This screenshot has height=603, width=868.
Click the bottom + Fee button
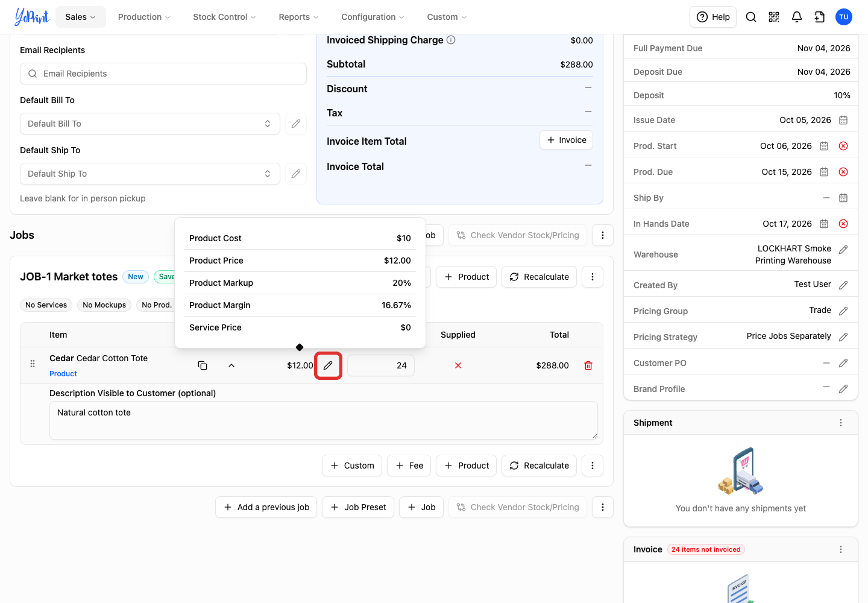tap(409, 466)
